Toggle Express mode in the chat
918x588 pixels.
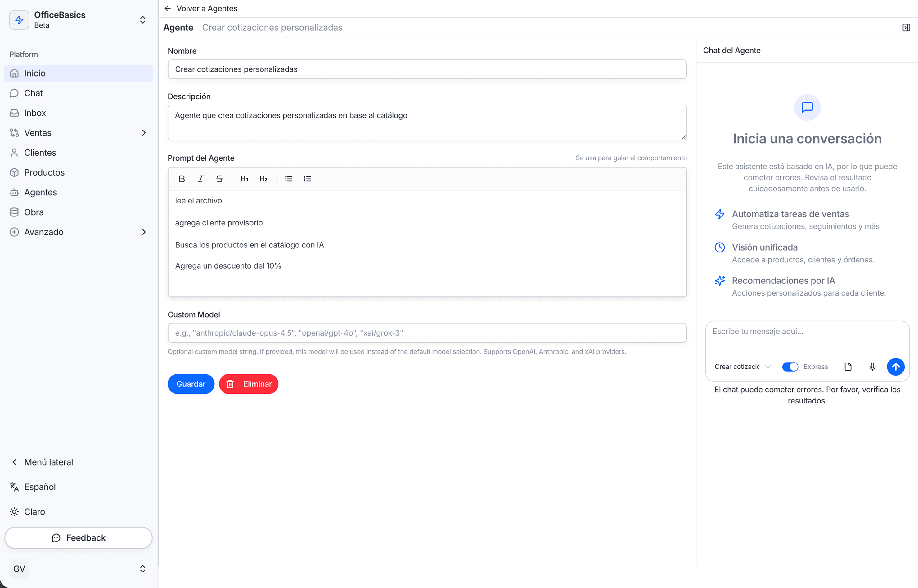(790, 367)
